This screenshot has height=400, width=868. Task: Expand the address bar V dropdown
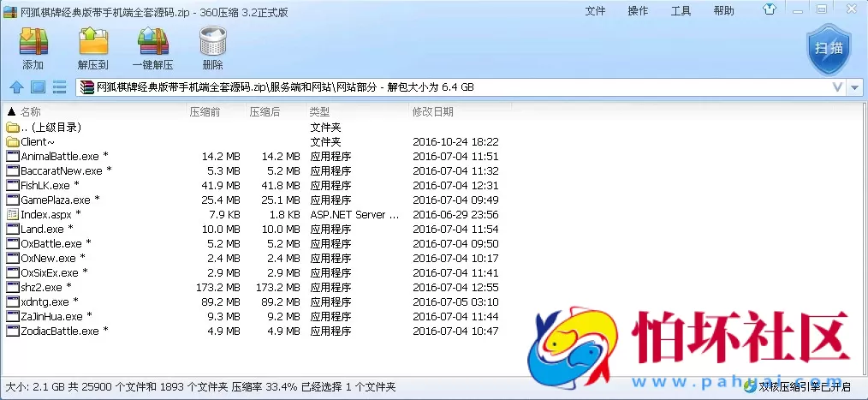[x=838, y=87]
